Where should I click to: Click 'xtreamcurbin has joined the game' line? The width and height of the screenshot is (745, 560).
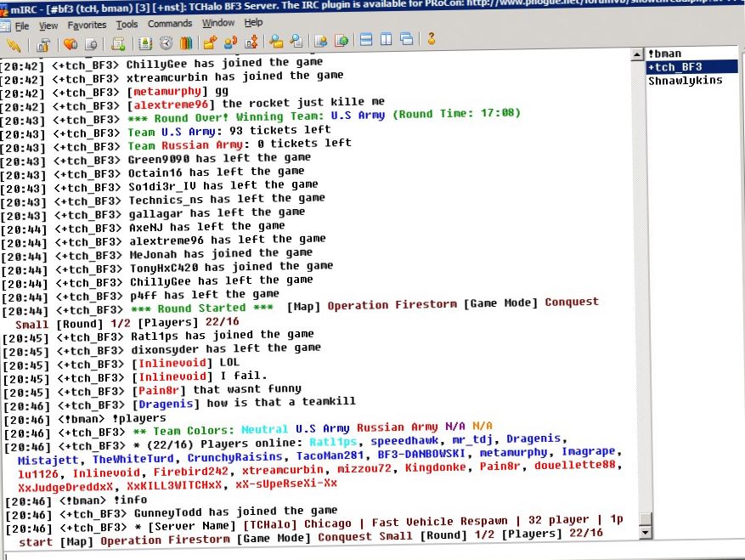(x=234, y=76)
